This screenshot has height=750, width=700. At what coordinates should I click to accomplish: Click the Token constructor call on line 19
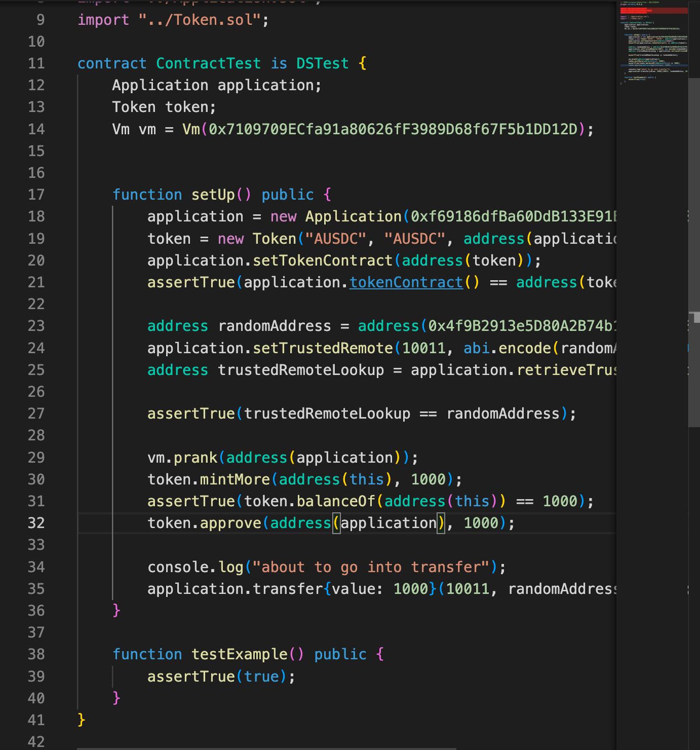coord(275,239)
